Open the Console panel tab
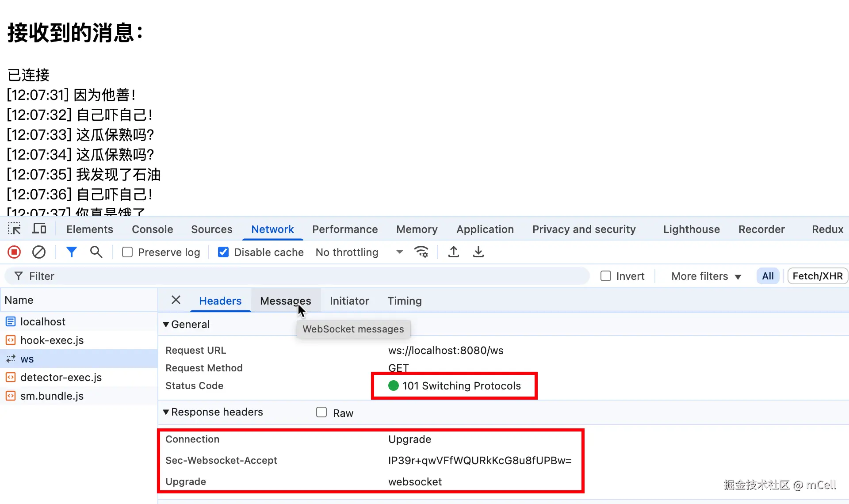849x504 pixels. pyautogui.click(x=152, y=229)
